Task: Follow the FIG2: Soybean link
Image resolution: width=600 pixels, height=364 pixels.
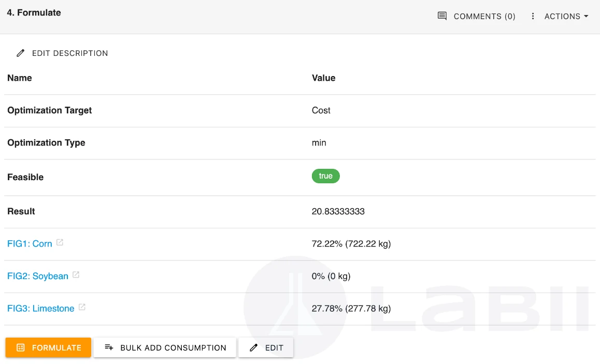Action: pos(37,275)
